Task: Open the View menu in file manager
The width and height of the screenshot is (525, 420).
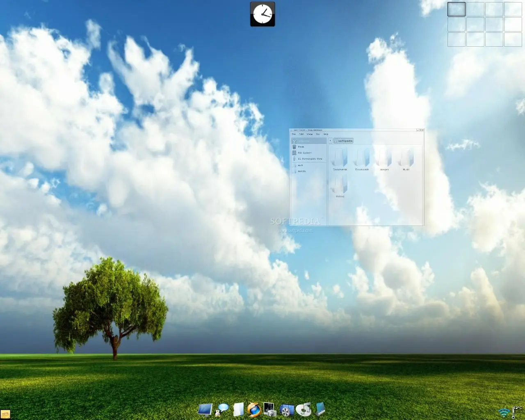Action: (310, 134)
